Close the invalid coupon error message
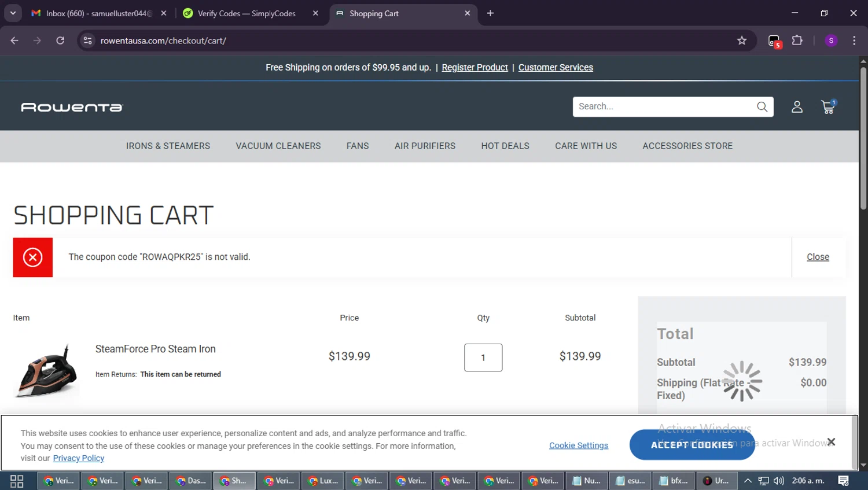The width and height of the screenshot is (868, 490). tap(818, 257)
